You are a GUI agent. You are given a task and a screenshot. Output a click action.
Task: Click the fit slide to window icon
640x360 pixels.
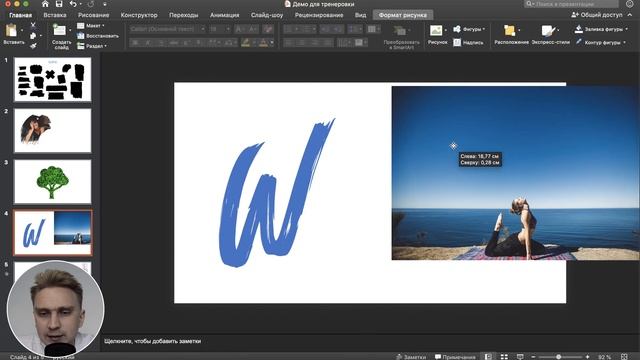click(624, 357)
